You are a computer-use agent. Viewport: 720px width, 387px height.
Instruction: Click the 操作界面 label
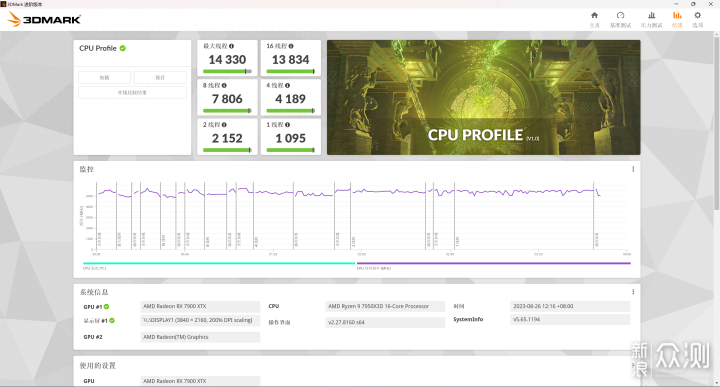click(279, 323)
